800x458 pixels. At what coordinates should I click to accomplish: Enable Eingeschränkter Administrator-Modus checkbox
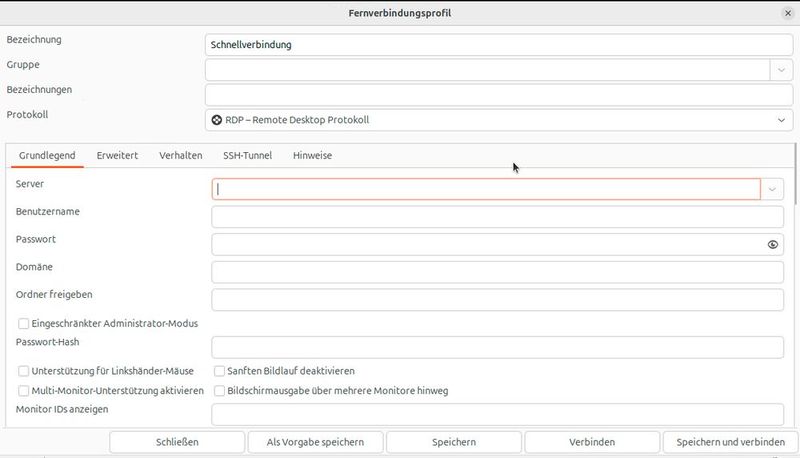pos(23,323)
